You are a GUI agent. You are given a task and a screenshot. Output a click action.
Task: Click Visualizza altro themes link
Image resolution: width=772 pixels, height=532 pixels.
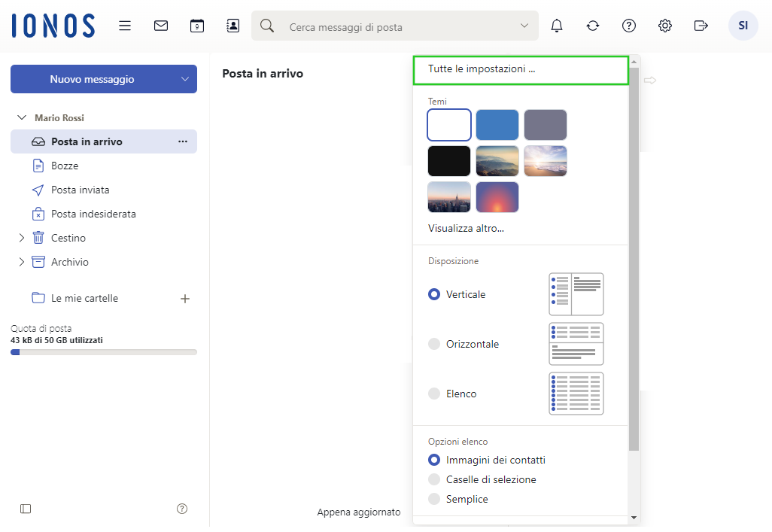tap(466, 228)
